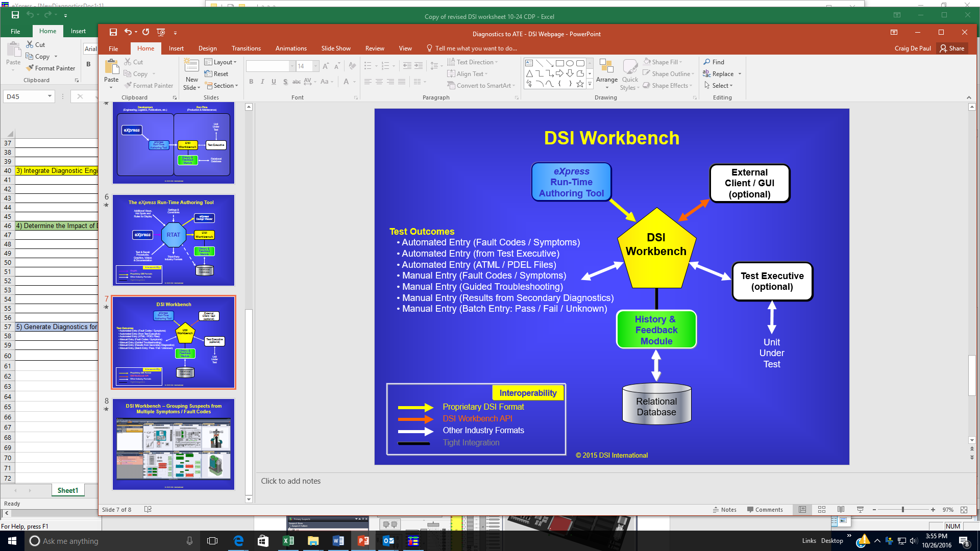Click Fit slide to window icon
This screenshot has width=980, height=551.
[x=964, y=510]
